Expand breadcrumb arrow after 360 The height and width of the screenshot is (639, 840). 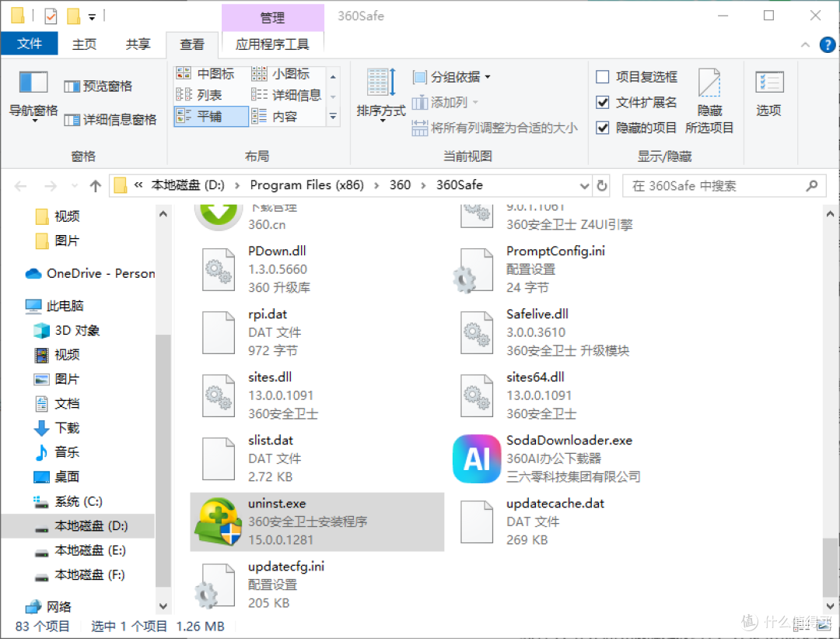point(423,185)
